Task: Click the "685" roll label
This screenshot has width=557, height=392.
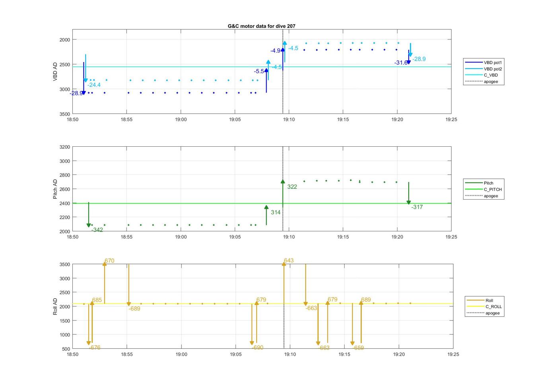Action: pyautogui.click(x=97, y=300)
